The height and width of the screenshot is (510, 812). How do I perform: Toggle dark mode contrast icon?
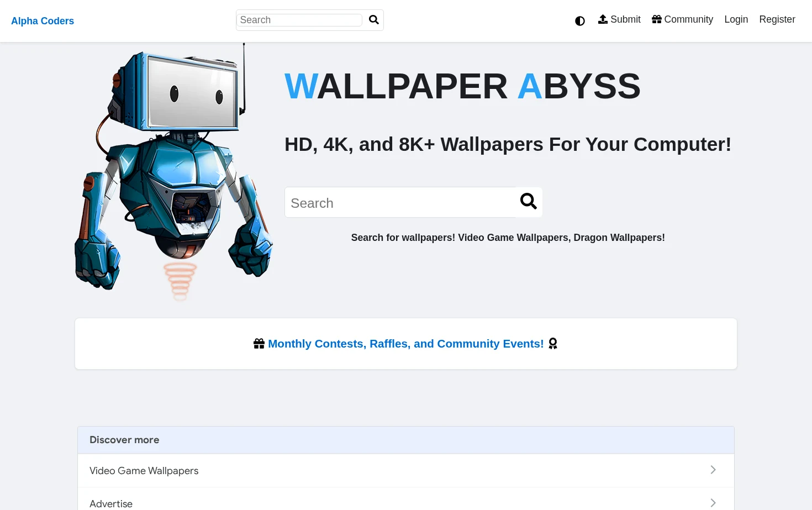pos(580,21)
